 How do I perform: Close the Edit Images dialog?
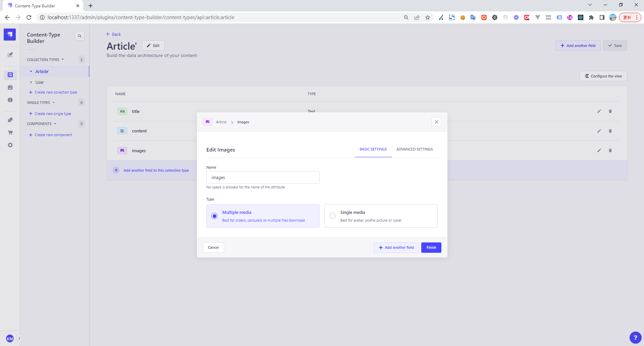[x=436, y=122]
